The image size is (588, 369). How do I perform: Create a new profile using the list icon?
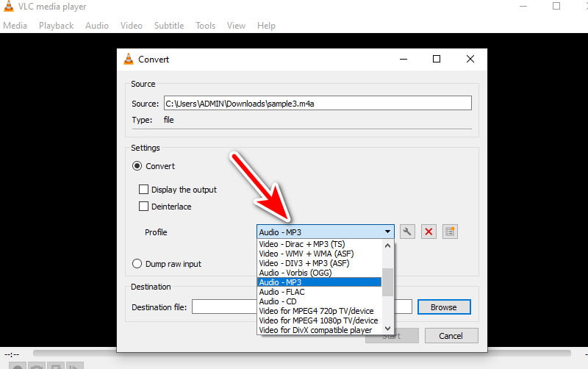(451, 232)
